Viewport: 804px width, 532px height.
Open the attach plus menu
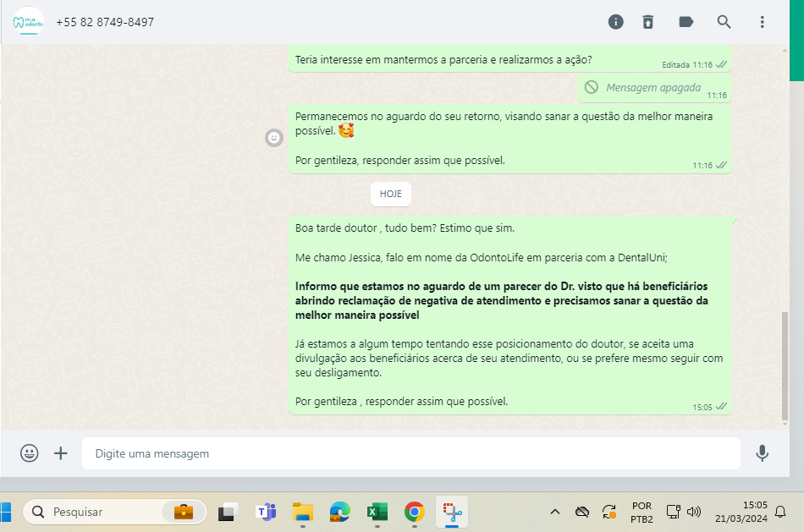point(60,453)
